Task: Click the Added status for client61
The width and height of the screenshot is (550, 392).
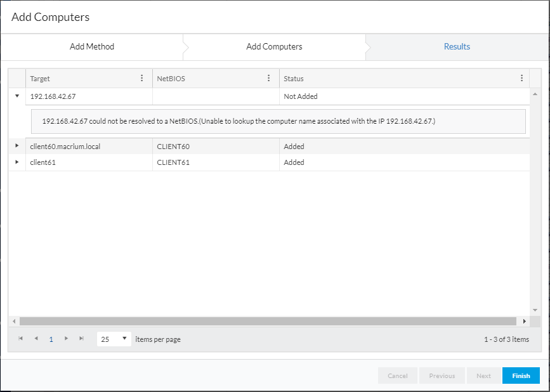Action: point(405,162)
